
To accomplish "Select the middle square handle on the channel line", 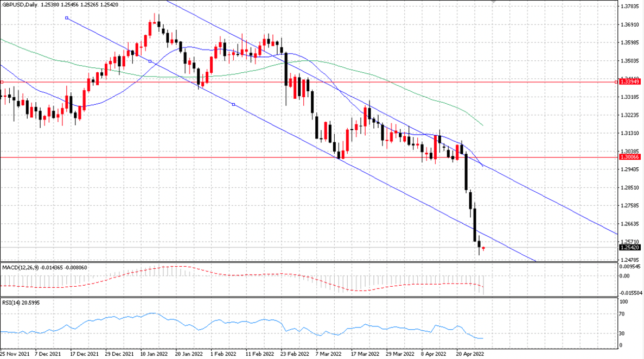I will pos(150,61).
